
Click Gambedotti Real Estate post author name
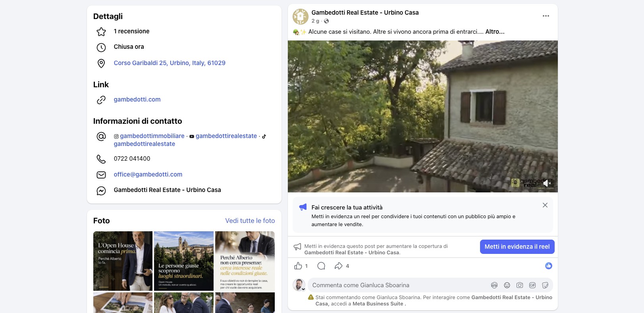(365, 13)
